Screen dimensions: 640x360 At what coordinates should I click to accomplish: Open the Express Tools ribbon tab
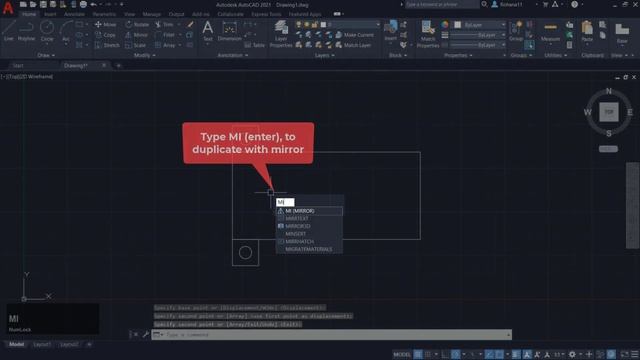click(x=266, y=14)
